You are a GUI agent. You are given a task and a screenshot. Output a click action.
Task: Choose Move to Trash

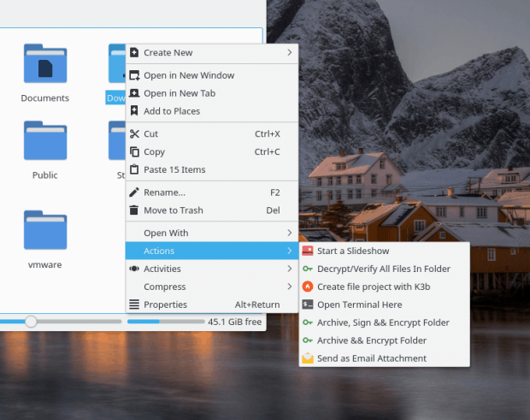click(x=212, y=210)
